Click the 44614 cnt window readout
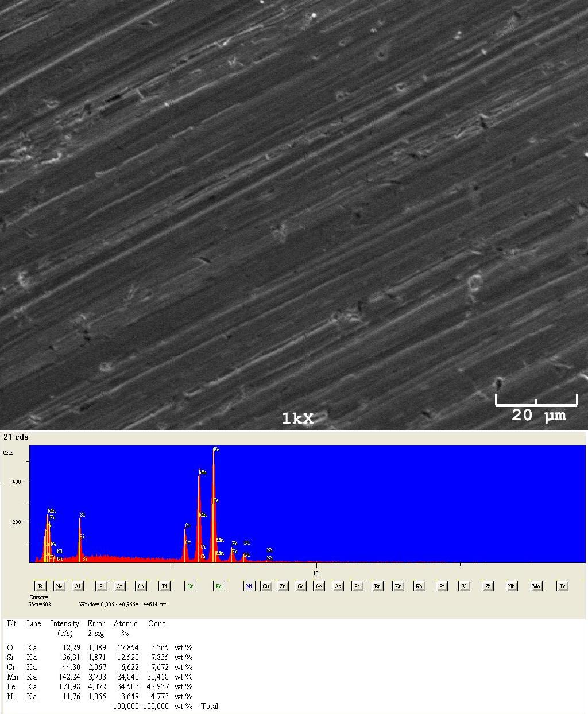 (154, 604)
